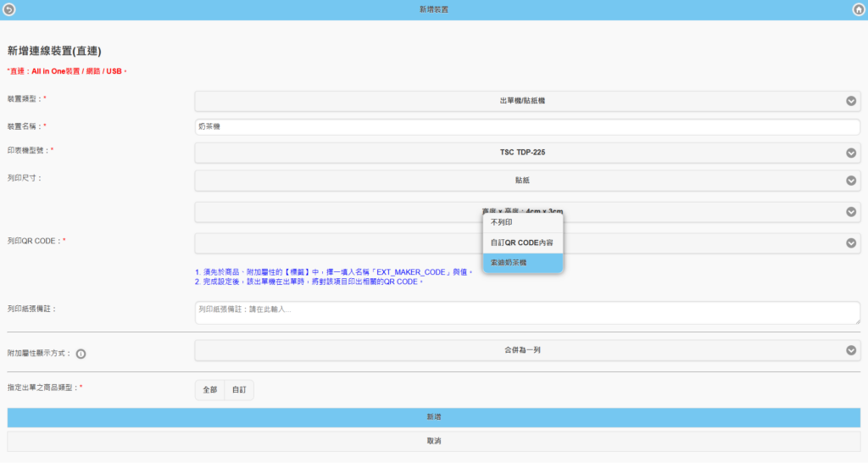
Task: Focus the 列印紙張備註 textarea
Action: (527, 313)
